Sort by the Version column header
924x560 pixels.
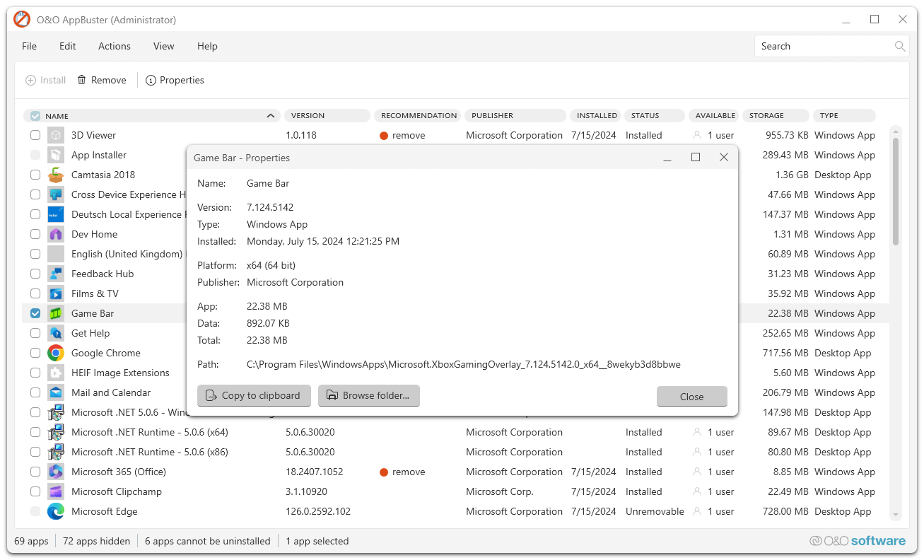[x=327, y=115]
